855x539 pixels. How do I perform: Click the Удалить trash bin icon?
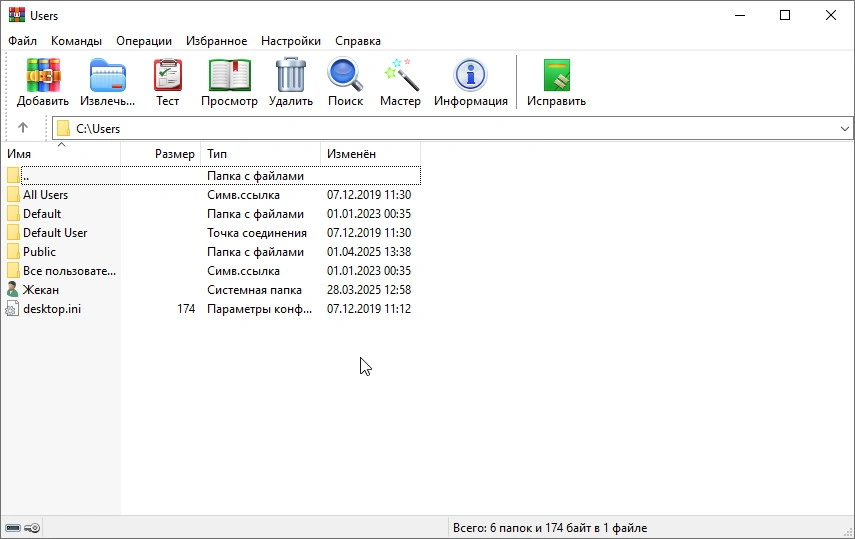[291, 75]
